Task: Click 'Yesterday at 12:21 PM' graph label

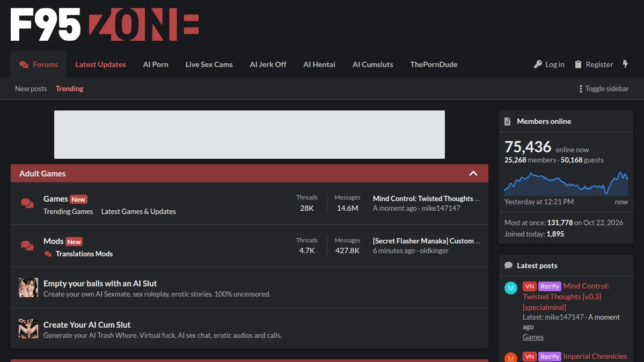Action: 539,202
